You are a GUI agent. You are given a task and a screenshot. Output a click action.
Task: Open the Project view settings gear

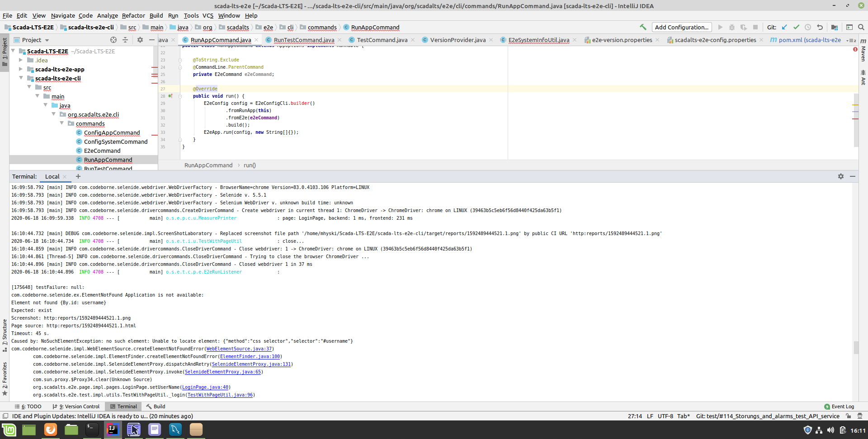(x=140, y=40)
